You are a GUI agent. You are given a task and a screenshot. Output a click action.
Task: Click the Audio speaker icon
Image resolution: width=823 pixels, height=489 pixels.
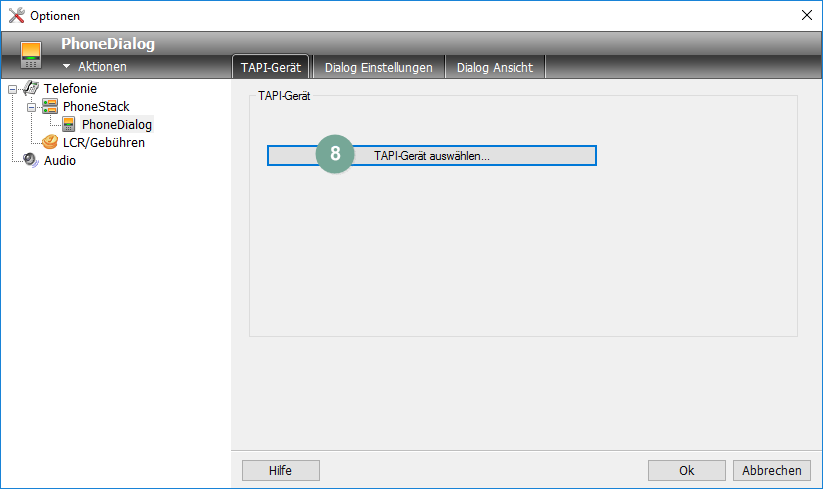click(x=31, y=161)
